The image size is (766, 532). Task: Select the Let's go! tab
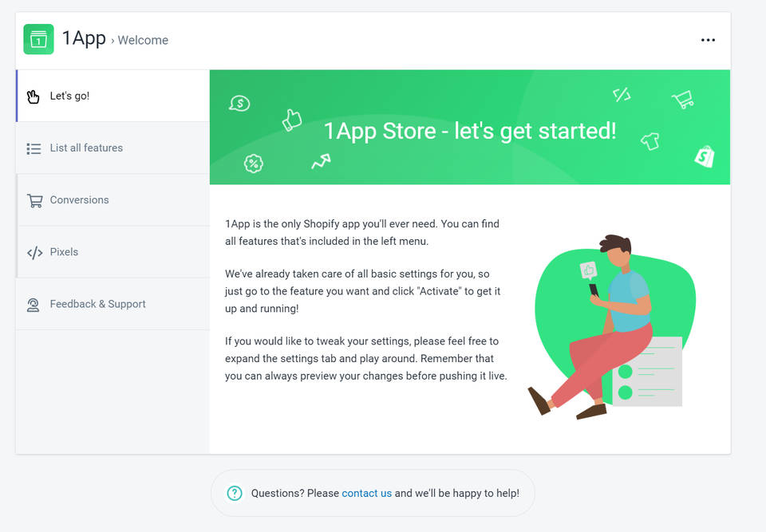point(69,95)
